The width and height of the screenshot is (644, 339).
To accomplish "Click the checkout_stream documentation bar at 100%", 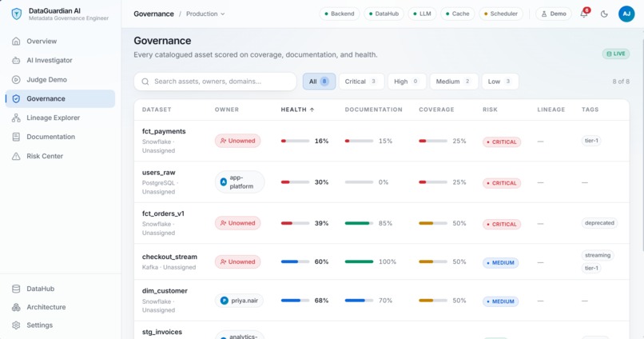I will [359, 261].
